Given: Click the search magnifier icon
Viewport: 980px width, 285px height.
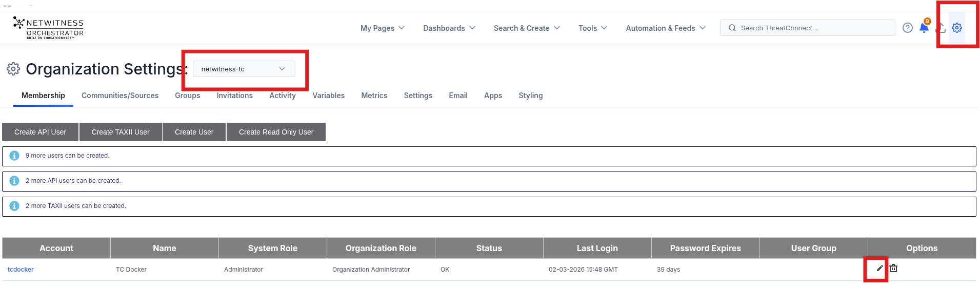Looking at the screenshot, I should pos(732,28).
